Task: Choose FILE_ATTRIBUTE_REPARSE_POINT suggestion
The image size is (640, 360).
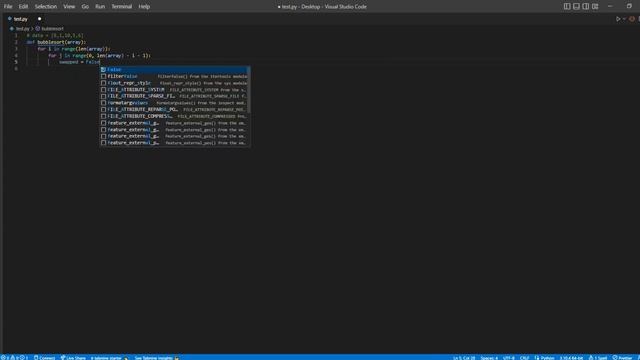Action: click(174, 109)
